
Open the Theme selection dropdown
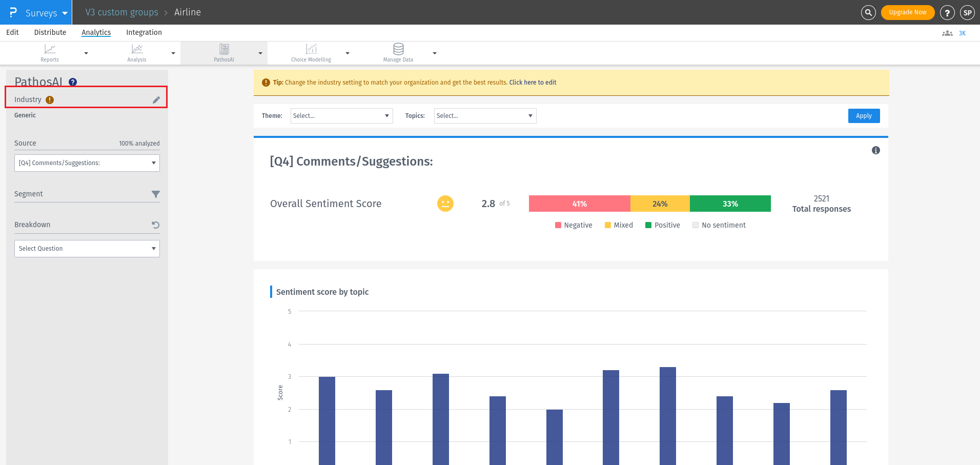click(341, 115)
